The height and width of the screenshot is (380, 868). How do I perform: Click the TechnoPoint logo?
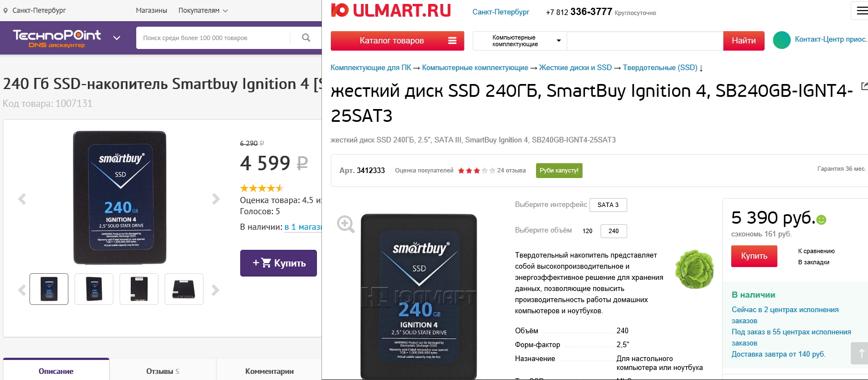pos(57,38)
